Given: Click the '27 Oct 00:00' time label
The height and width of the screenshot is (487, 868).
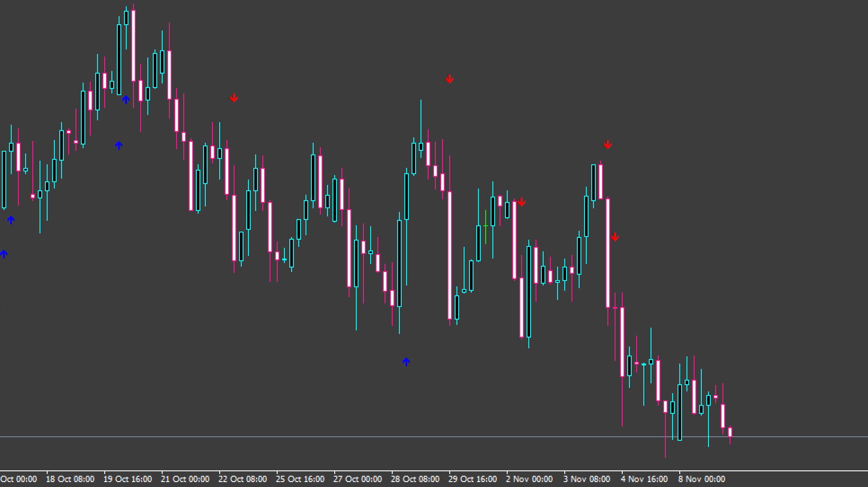Looking at the screenshot, I should (x=358, y=479).
